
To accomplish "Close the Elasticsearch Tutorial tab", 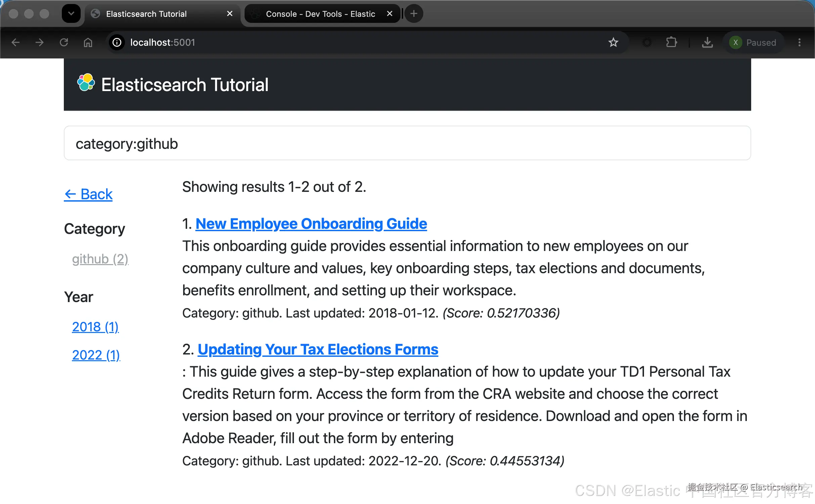I will (x=230, y=14).
